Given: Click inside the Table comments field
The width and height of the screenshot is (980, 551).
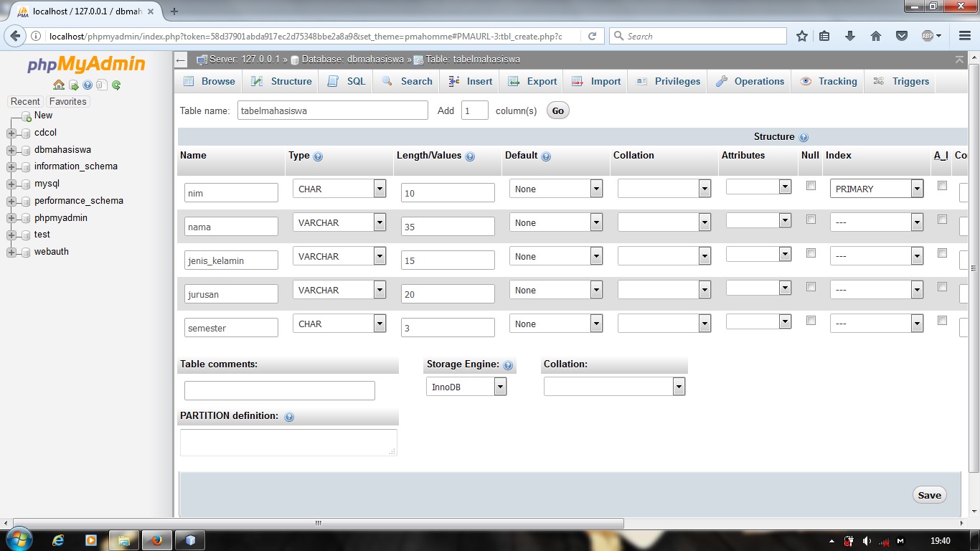Looking at the screenshot, I should pos(279,390).
